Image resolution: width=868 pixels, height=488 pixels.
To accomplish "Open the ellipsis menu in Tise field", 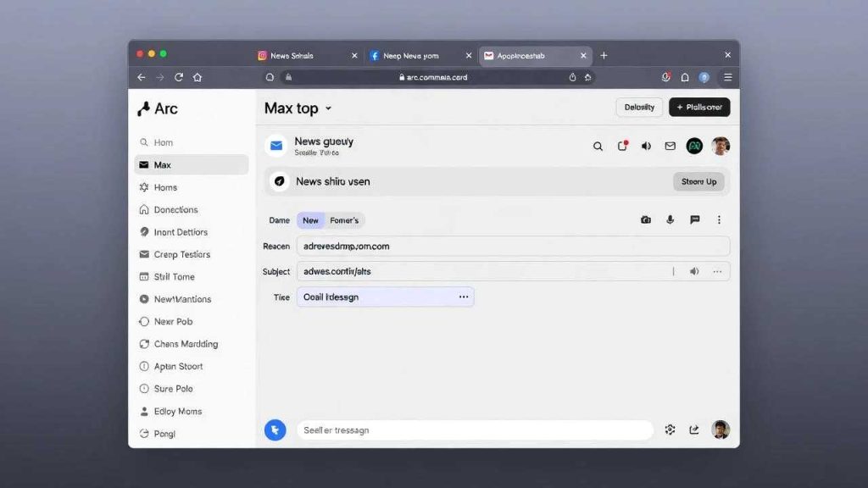I will [464, 297].
